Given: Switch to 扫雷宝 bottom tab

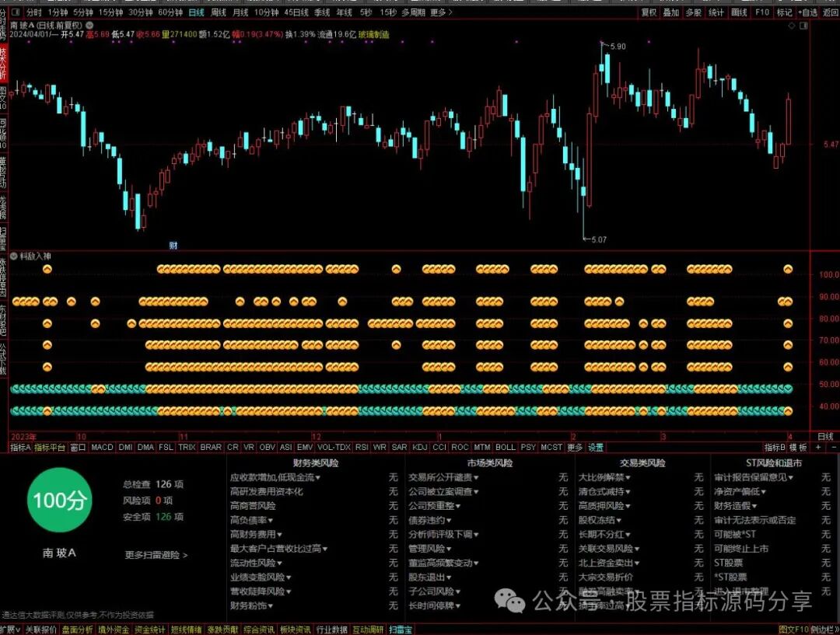Looking at the screenshot, I should pos(401,630).
